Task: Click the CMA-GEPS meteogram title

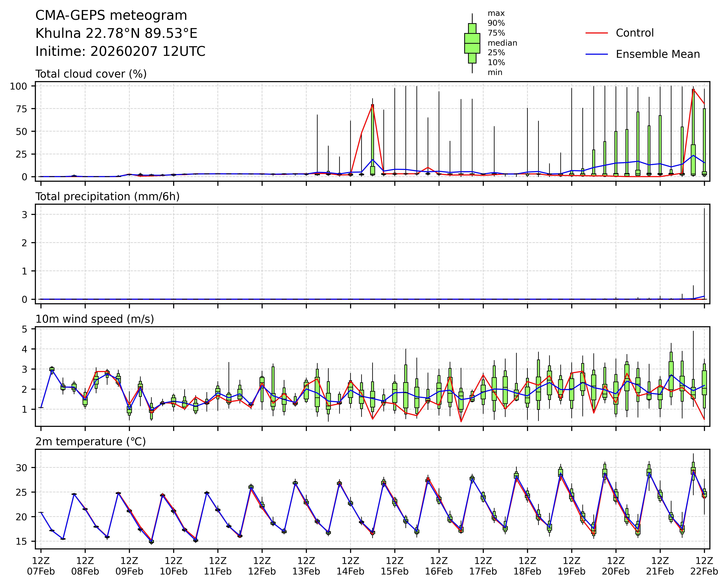Action: 111,15
